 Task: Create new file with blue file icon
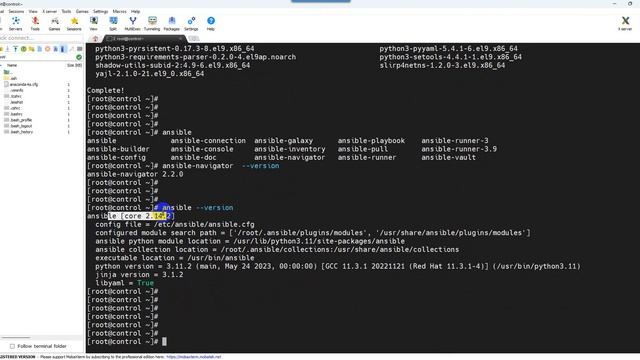click(40, 49)
